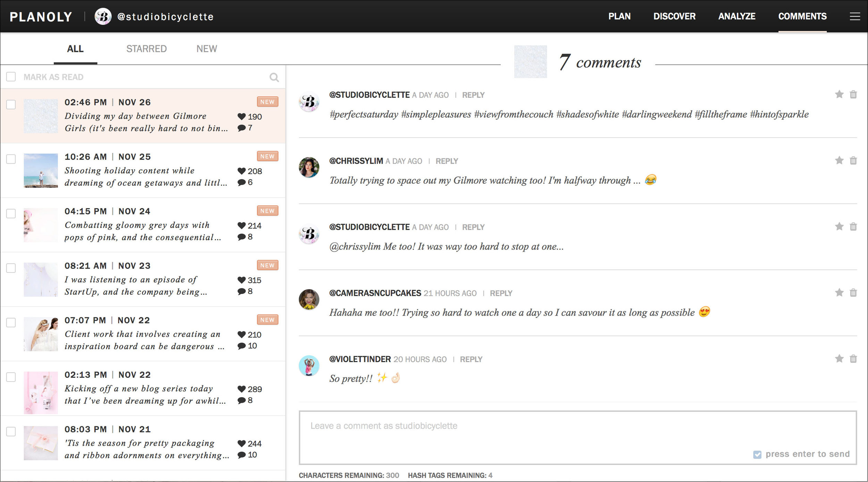Click the @CAMERASNCUPCAKES username link
The height and width of the screenshot is (482, 868).
pos(375,293)
